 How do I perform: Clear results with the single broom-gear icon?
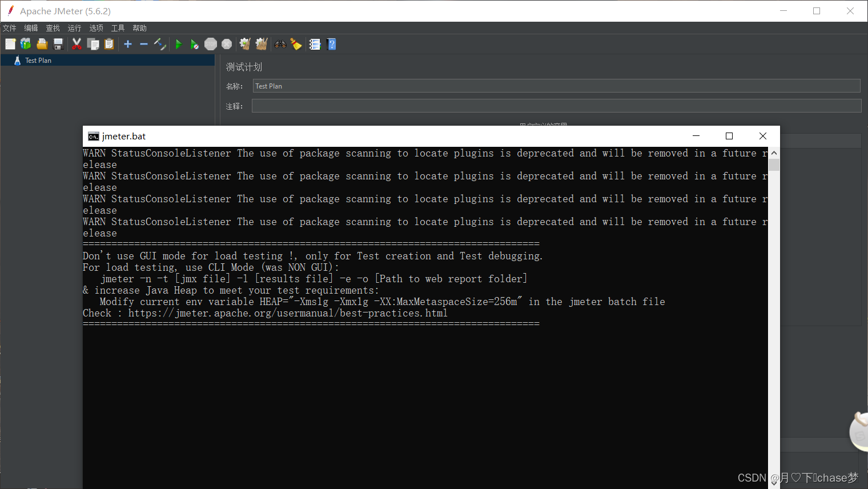(x=245, y=44)
